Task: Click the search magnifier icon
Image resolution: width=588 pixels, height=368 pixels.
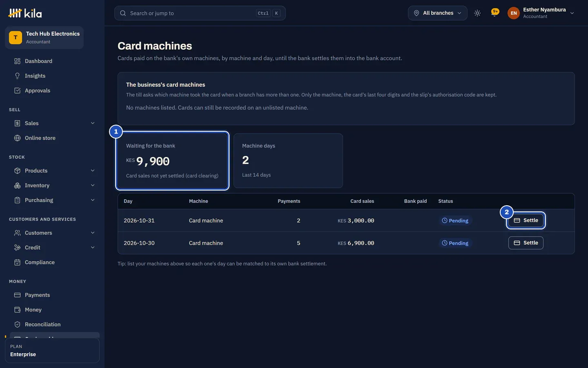Action: click(123, 13)
